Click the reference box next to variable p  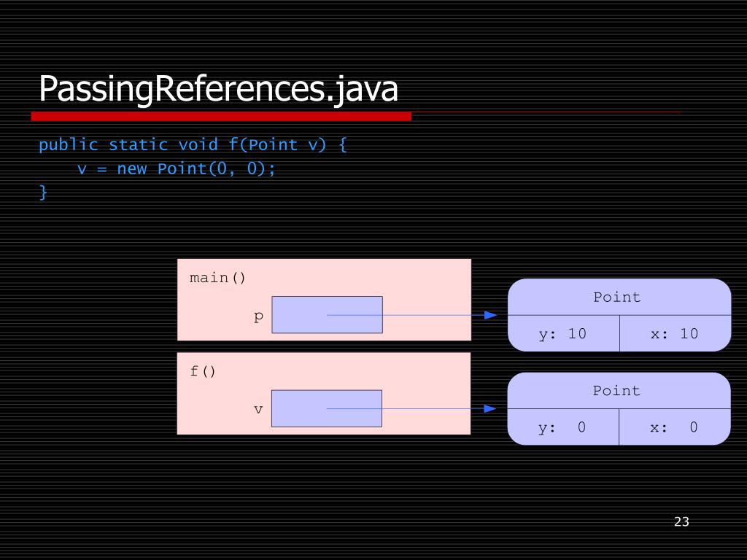tap(327, 315)
